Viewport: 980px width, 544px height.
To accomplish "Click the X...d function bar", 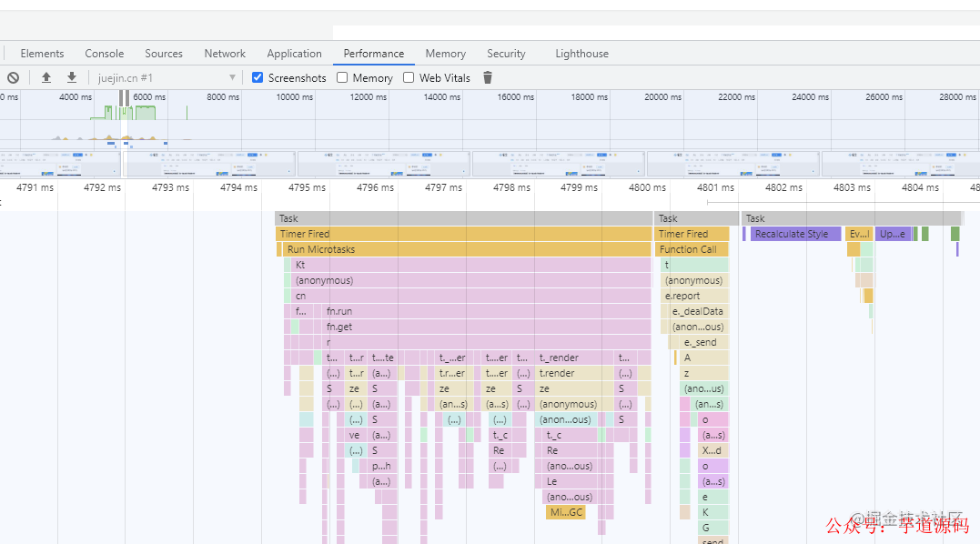I will coord(713,451).
